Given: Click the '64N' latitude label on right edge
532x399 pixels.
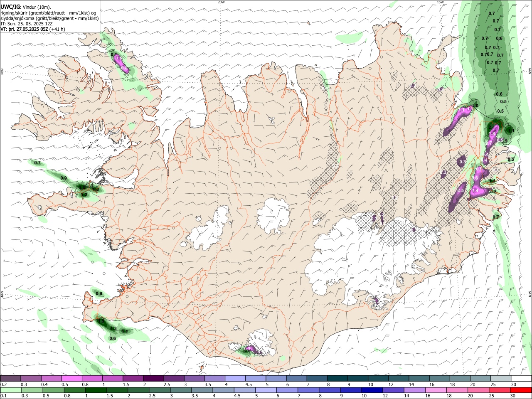Looking at the screenshot, I should 530,293.
